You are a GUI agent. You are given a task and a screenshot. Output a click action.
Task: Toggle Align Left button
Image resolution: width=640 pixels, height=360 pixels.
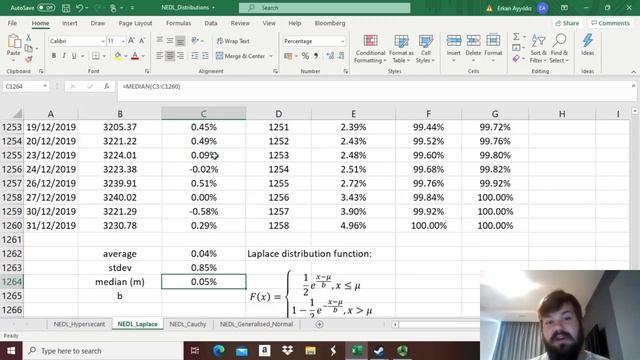pyautogui.click(x=160, y=56)
